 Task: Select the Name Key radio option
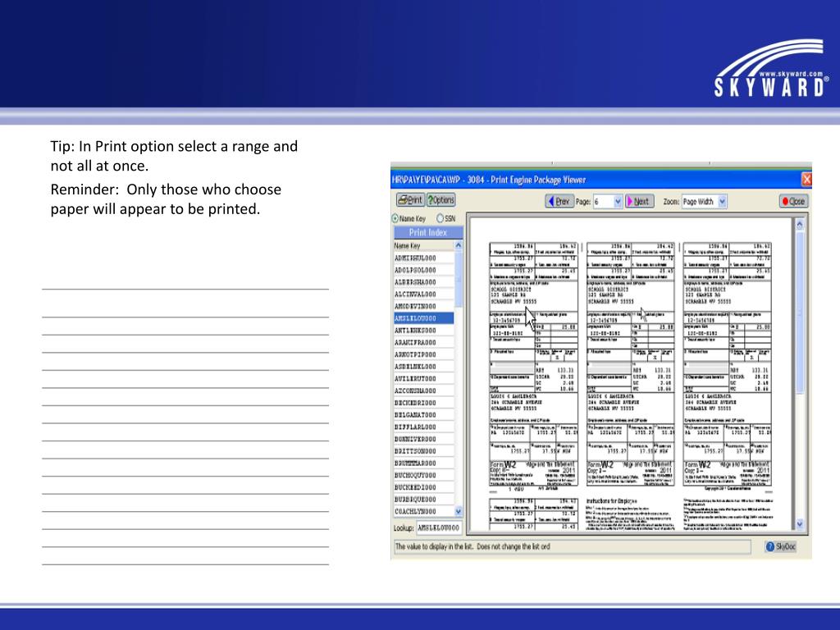pos(395,218)
